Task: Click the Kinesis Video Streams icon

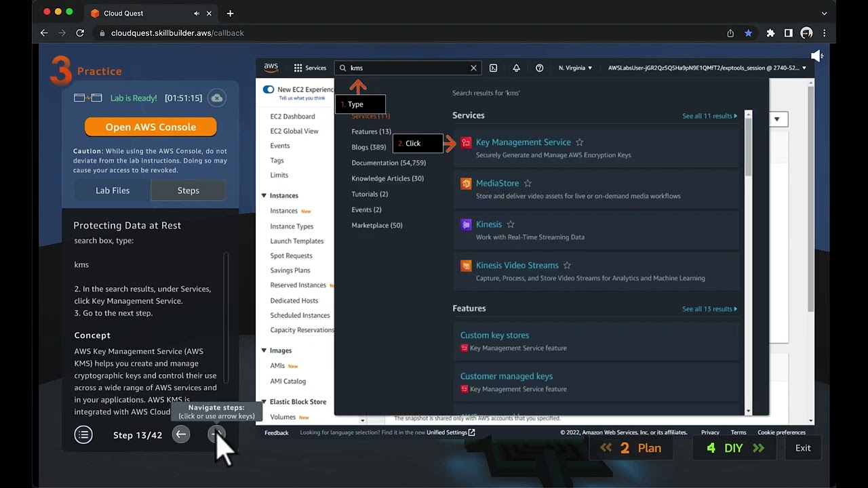Action: point(466,266)
